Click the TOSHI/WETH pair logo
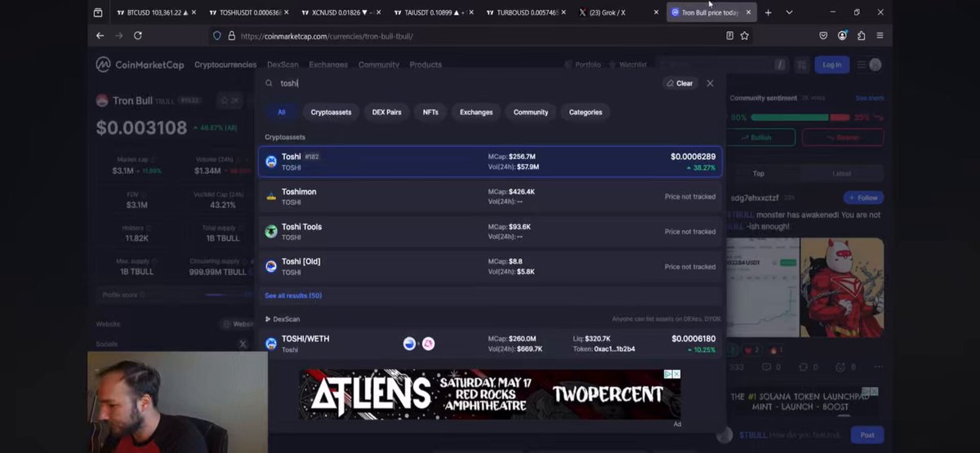 click(x=271, y=344)
